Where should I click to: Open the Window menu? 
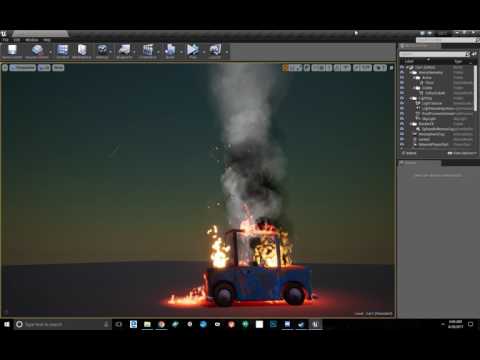[x=32, y=40]
